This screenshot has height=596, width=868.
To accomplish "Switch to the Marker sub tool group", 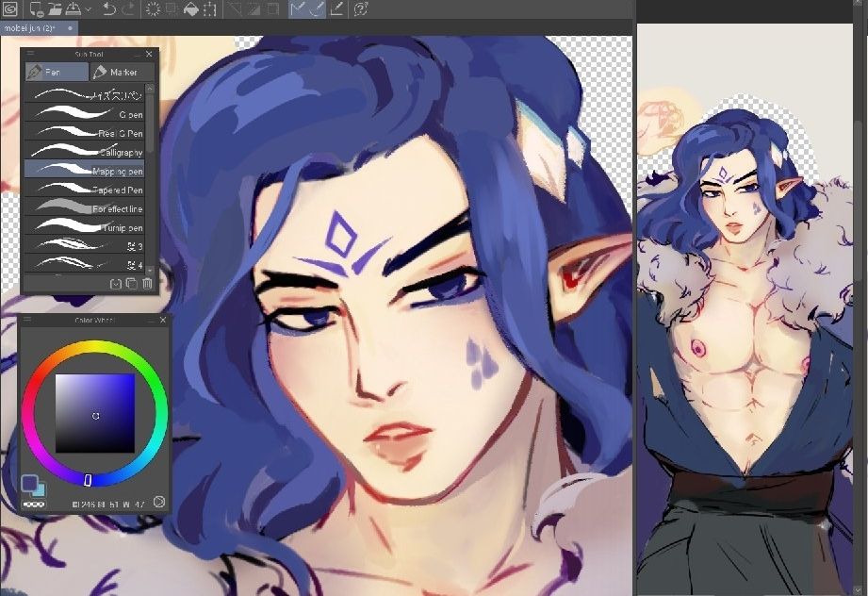I will coord(122,72).
